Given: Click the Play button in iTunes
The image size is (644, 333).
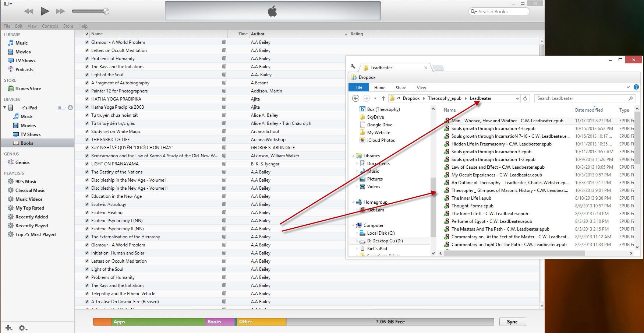Looking at the screenshot, I should coord(45,11).
